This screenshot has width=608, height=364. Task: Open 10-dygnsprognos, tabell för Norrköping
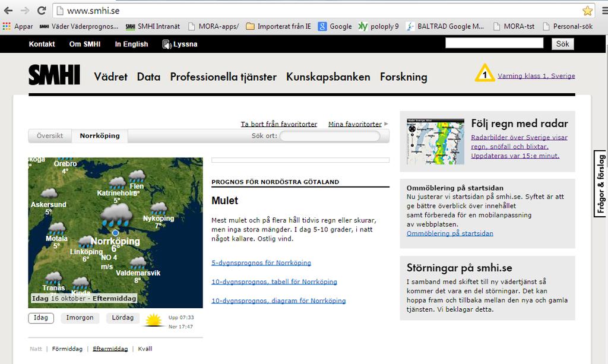point(274,282)
